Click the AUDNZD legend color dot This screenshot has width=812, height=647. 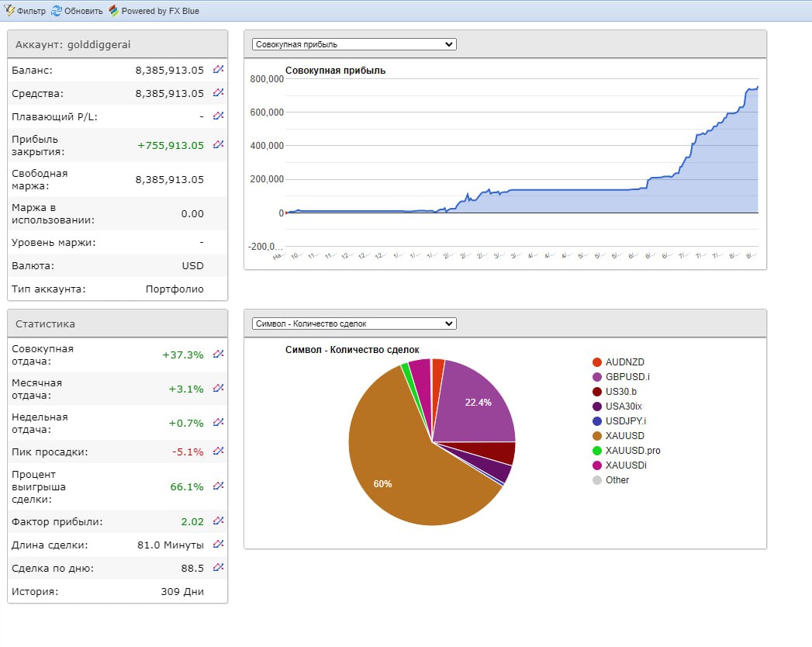pos(597,362)
